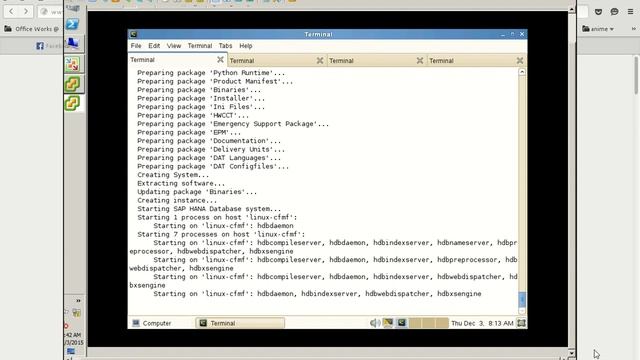The image size is (640, 360).
Task: Select the Terminal taskbar button
Action: (240, 323)
